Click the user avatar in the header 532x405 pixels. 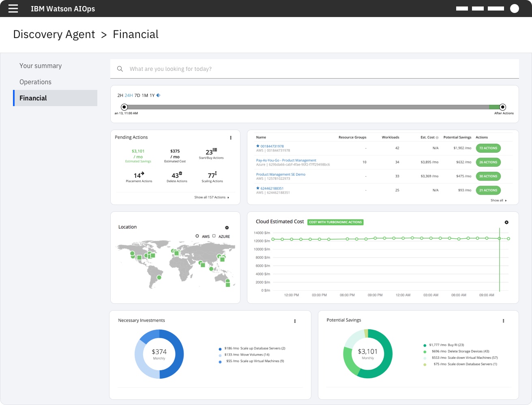pos(514,9)
